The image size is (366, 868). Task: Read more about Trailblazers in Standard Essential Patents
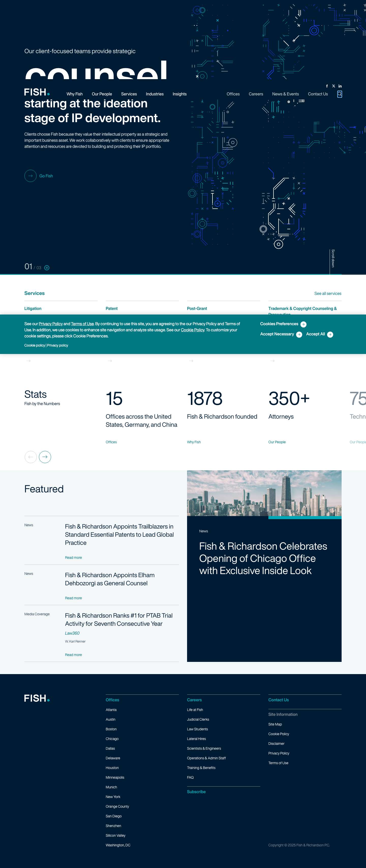pyautogui.click(x=73, y=558)
